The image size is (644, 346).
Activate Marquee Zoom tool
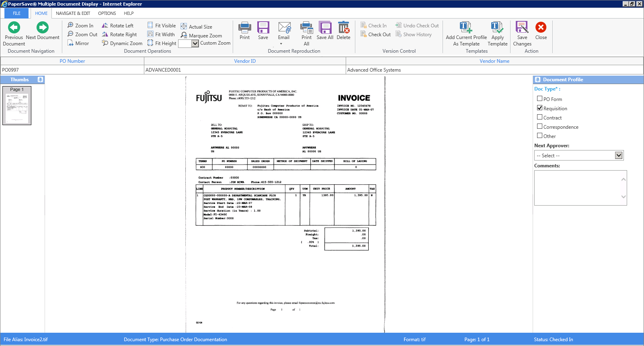pyautogui.click(x=201, y=35)
